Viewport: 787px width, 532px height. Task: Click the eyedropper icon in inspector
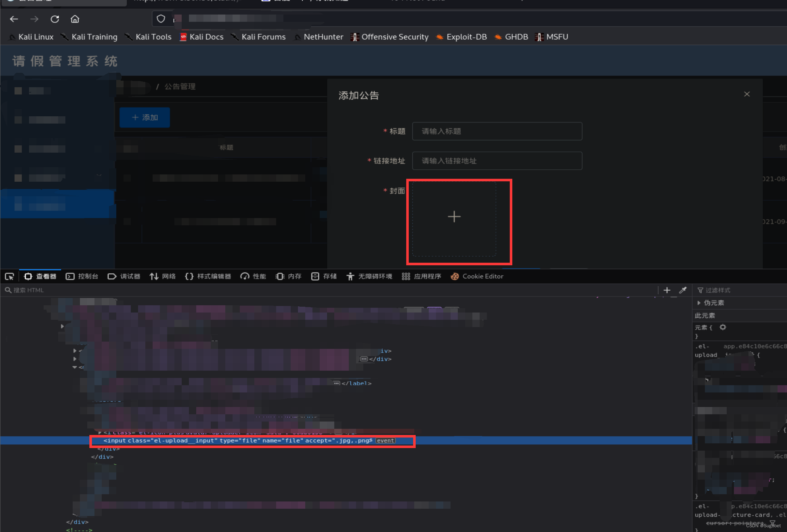(683, 290)
